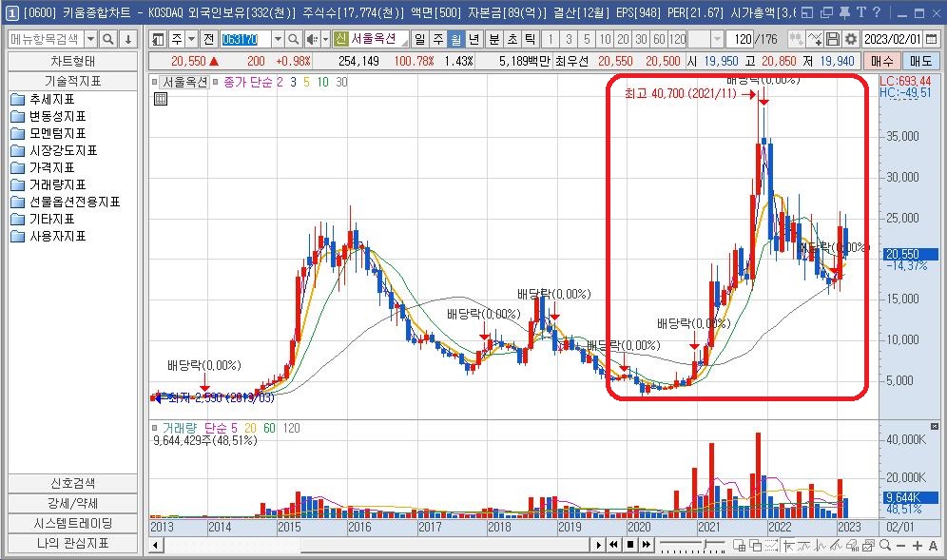Select the 10 interval button
This screenshot has height=560, width=947.
(x=605, y=40)
